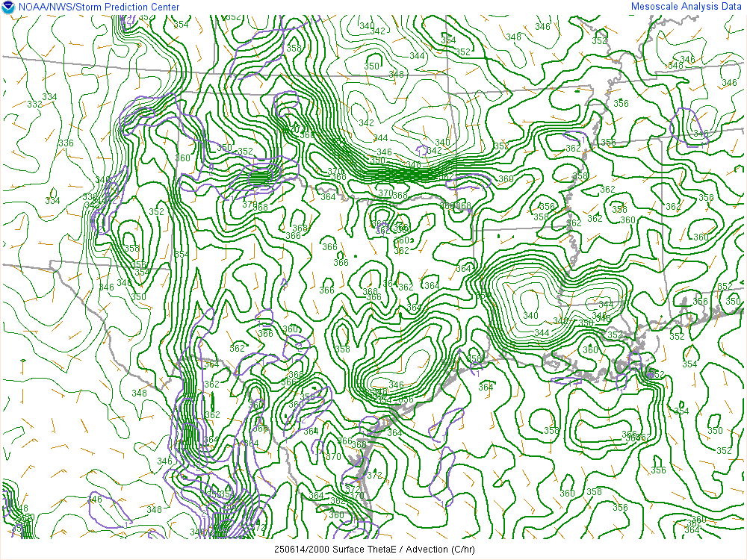The height and width of the screenshot is (560, 747).
Task: Select the 346 label inside the coastal closed contour
Action: coord(395,385)
